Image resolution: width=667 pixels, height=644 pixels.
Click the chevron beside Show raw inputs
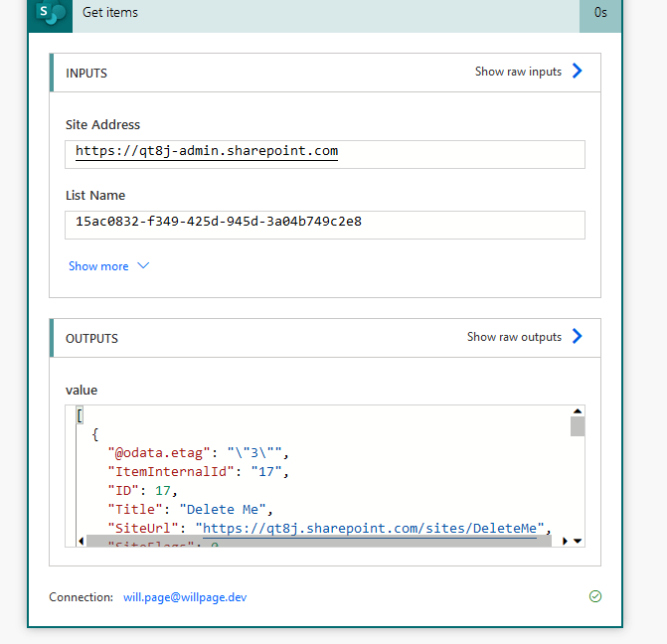coord(578,72)
